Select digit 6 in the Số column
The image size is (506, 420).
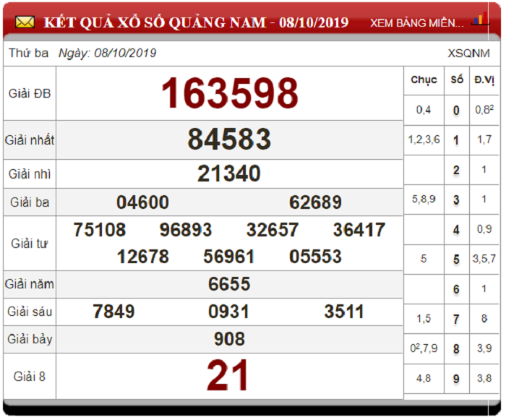(456, 289)
